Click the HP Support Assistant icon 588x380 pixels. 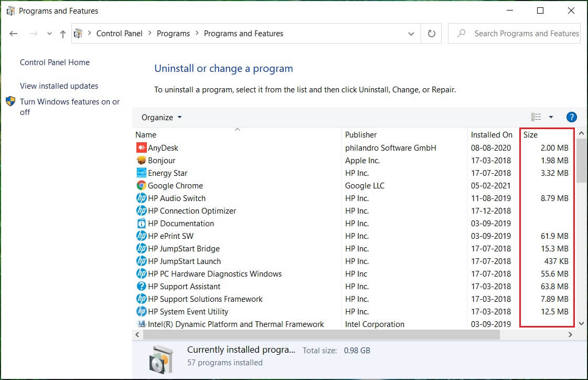[141, 287]
